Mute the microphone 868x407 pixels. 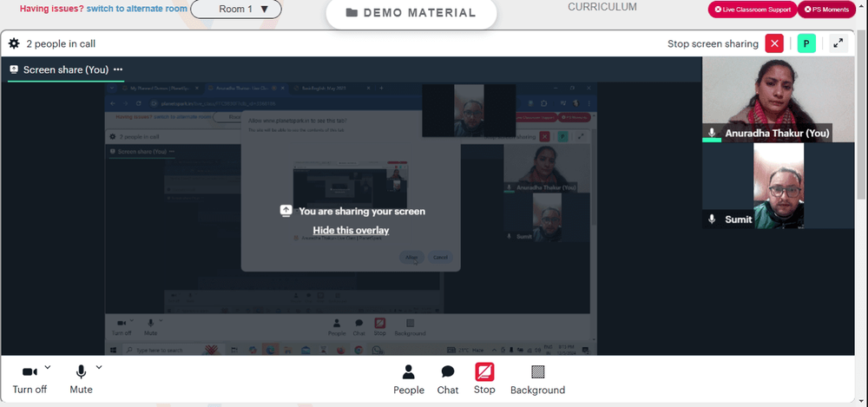pos(81,380)
